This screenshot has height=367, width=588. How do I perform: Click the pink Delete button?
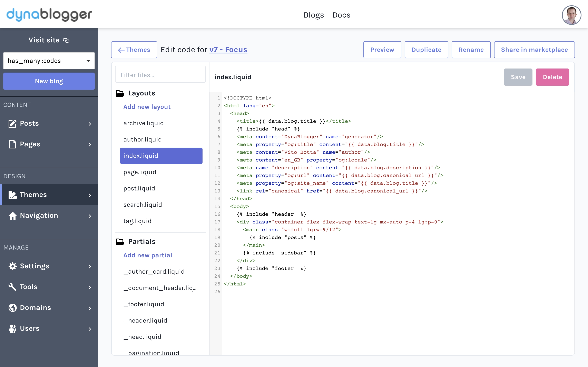[552, 77]
